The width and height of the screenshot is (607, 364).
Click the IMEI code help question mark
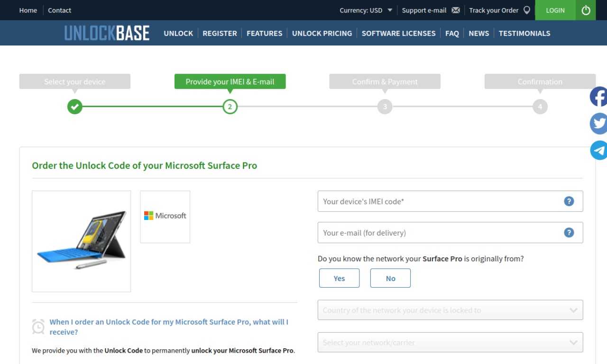[x=569, y=201]
